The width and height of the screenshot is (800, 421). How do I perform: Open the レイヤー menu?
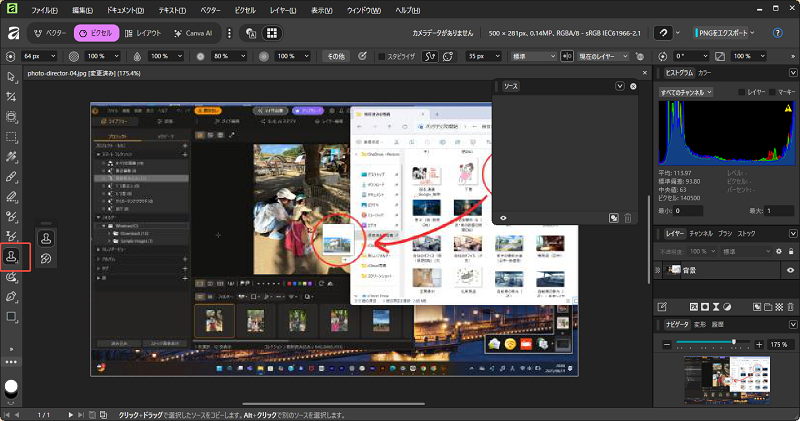(283, 10)
